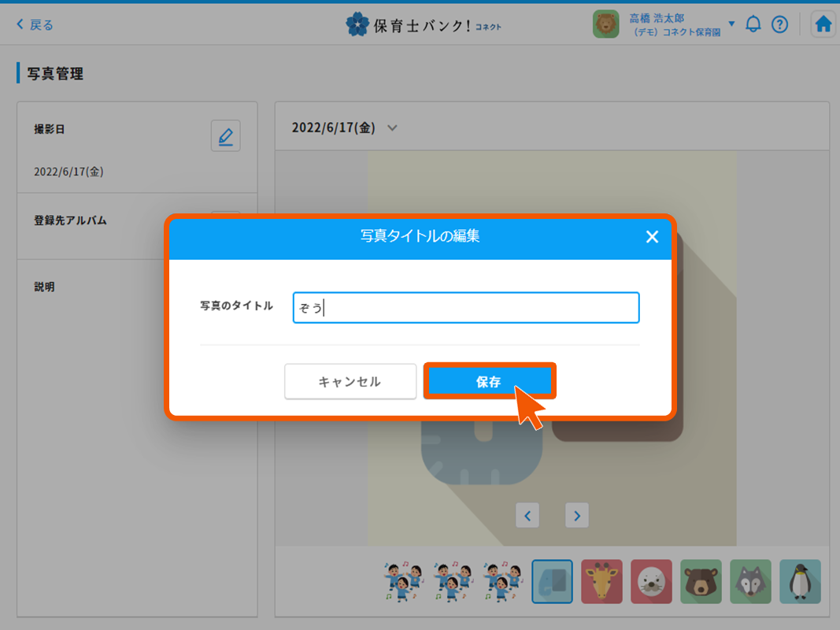Expand the 2022/6/17(金) date dropdown
840x630 pixels.
point(392,127)
